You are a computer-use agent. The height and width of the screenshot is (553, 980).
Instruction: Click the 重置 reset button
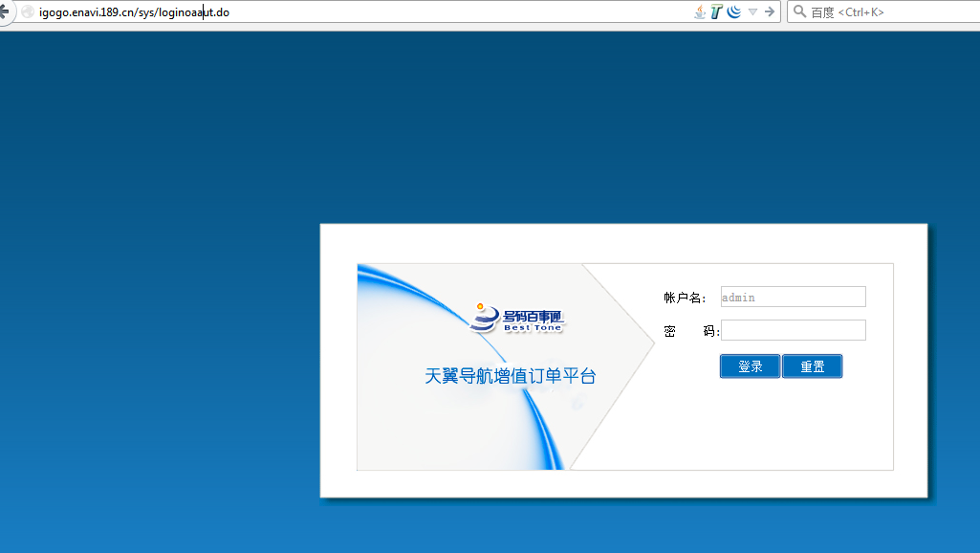pyautogui.click(x=813, y=366)
